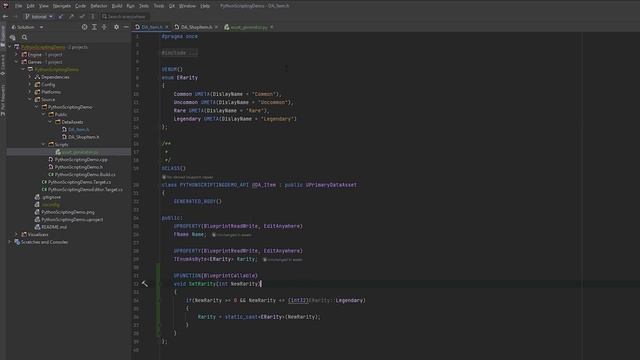Viewport: 640px width, 360px height.
Task: Select the .gitignore file
Action: [51, 197]
